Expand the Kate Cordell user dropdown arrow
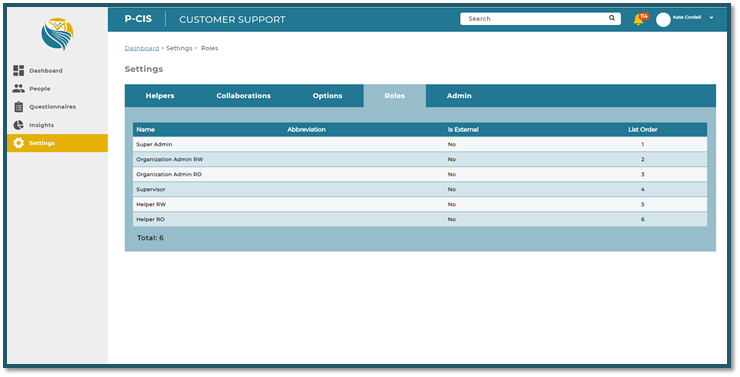 coord(711,18)
